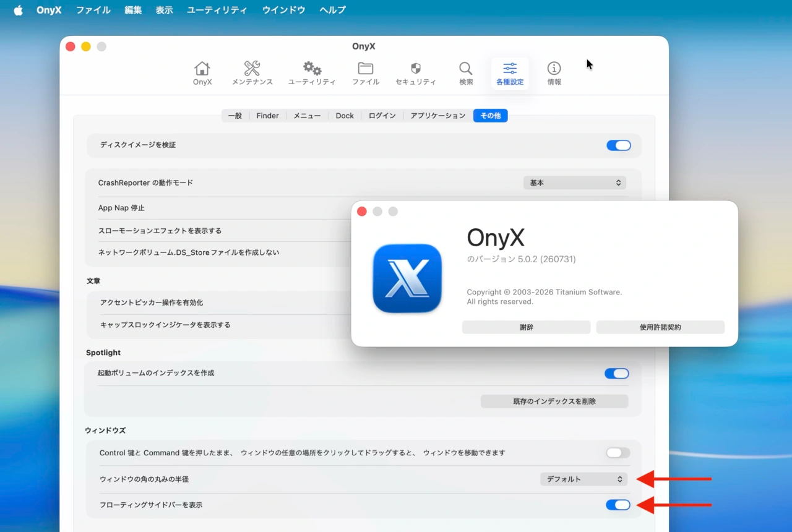Screen dimensions: 792x532
Task: Click the 謝辞 button in About window
Action: (x=527, y=327)
